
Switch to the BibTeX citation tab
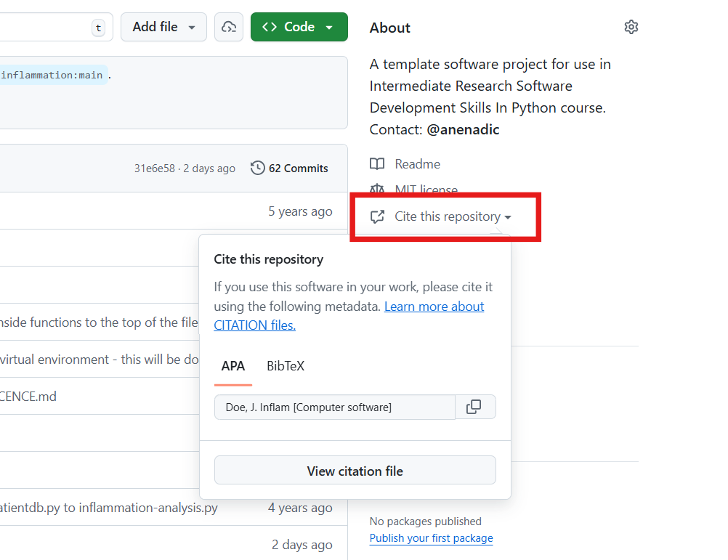click(x=285, y=366)
